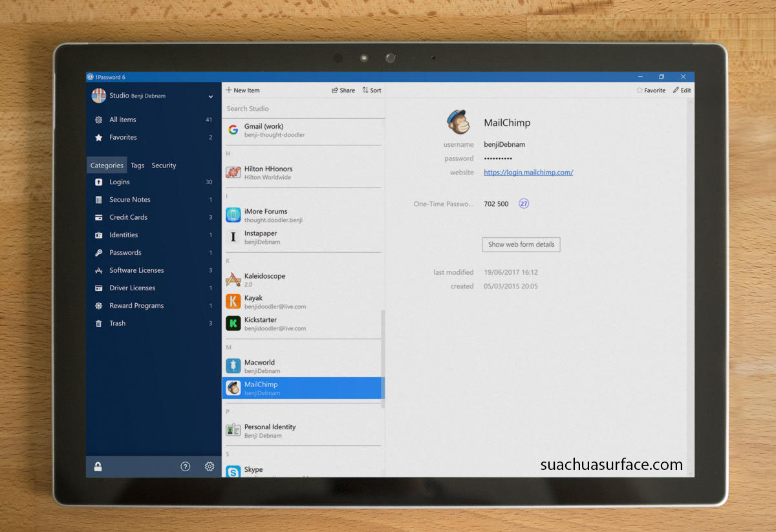
Task: Open the Driver Licenses category icon
Action: pos(99,288)
